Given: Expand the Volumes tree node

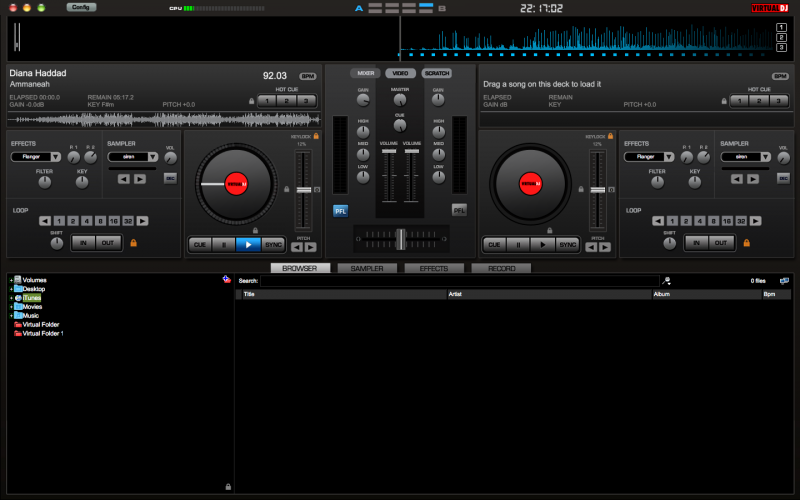Looking at the screenshot, I should pyautogui.click(x=11, y=280).
